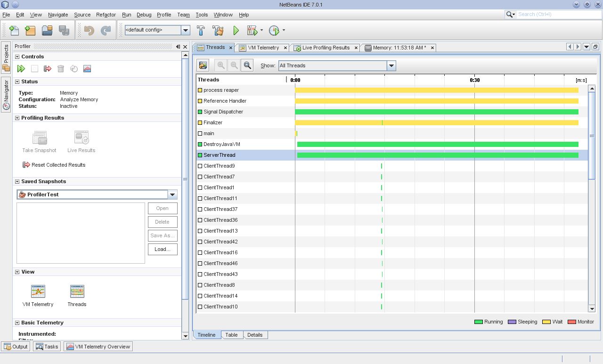The height and width of the screenshot is (364, 603).
Task: Click the Open Project toolbar icon
Action: pos(47,31)
